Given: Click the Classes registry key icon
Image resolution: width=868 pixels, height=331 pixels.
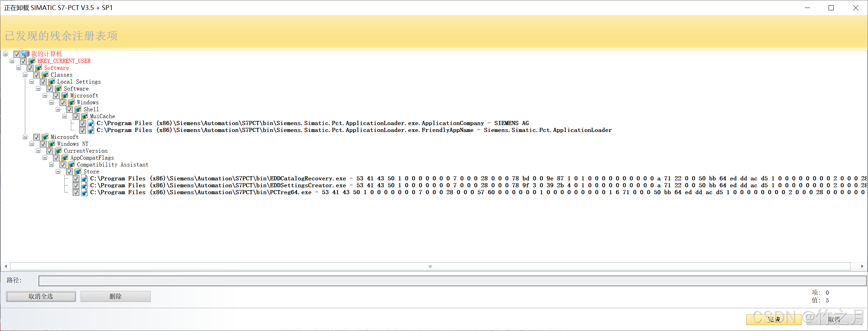Looking at the screenshot, I should [45, 75].
